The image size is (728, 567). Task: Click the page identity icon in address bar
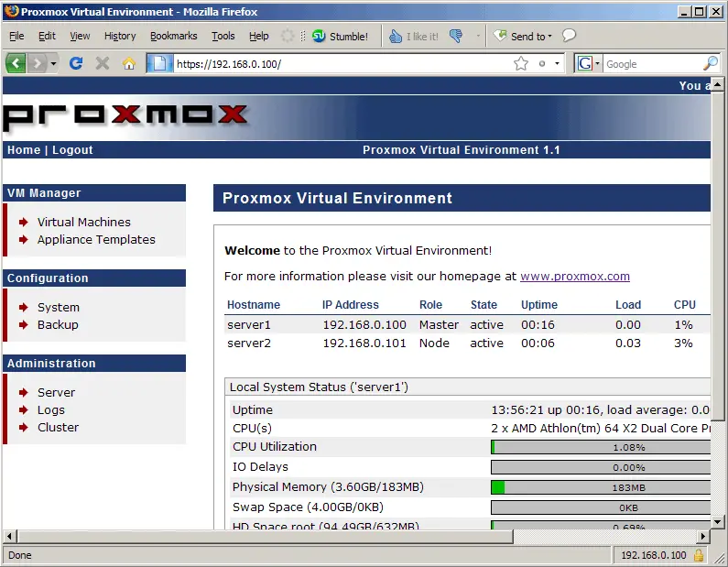[x=159, y=63]
